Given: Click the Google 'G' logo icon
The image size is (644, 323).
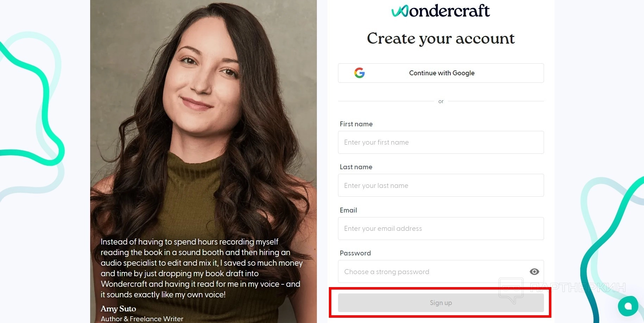Looking at the screenshot, I should pyautogui.click(x=359, y=73).
